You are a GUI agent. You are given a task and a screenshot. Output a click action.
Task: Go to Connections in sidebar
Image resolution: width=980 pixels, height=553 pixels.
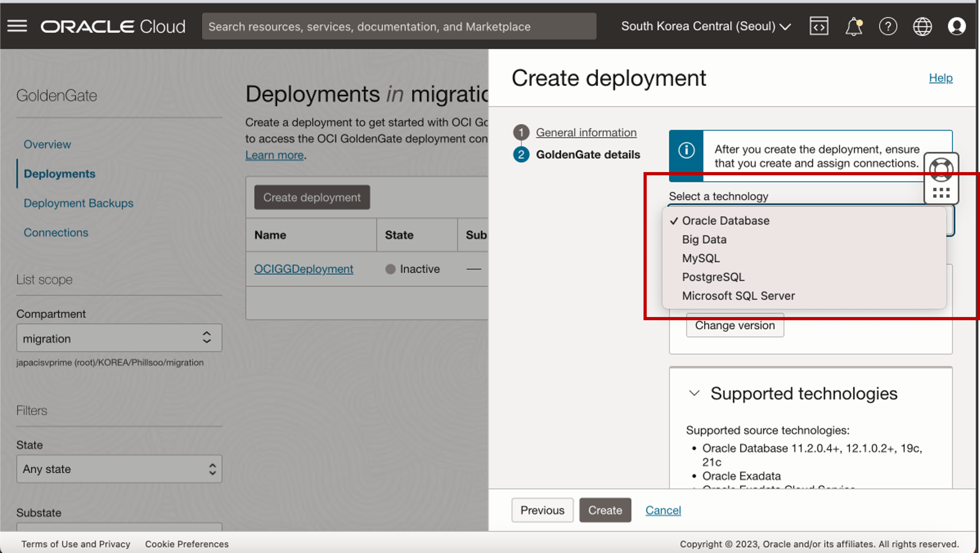tap(56, 232)
